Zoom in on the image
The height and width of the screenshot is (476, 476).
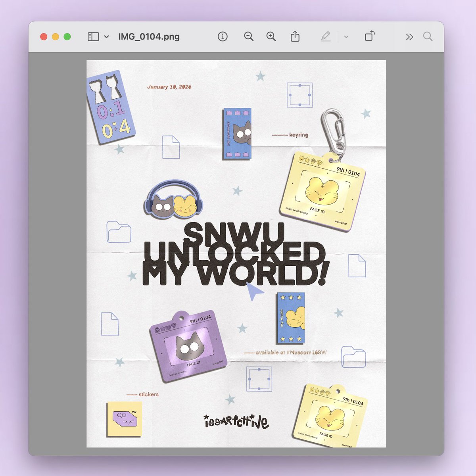(271, 37)
